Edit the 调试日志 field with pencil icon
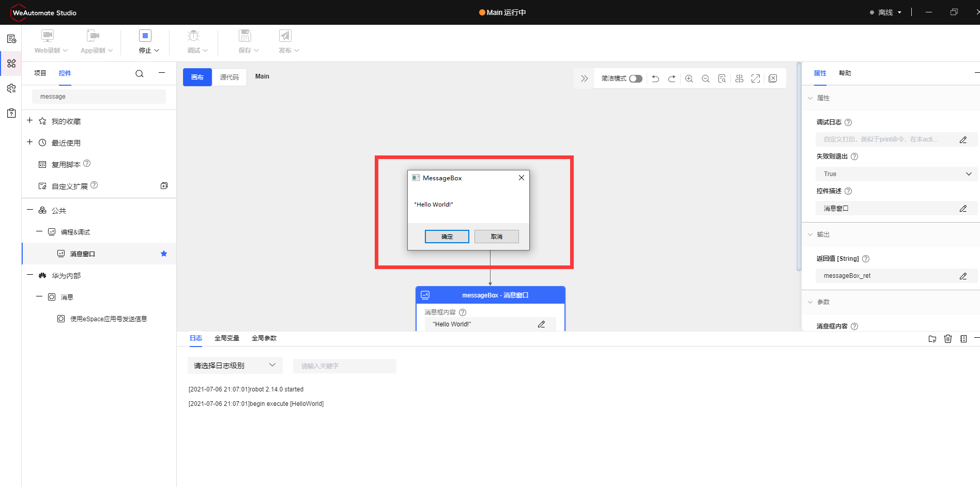 (963, 139)
